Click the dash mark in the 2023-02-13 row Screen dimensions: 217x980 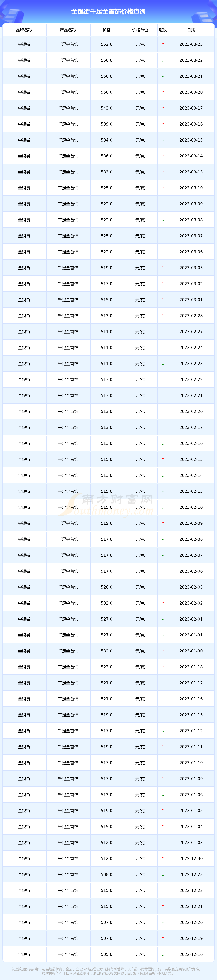pos(163,492)
